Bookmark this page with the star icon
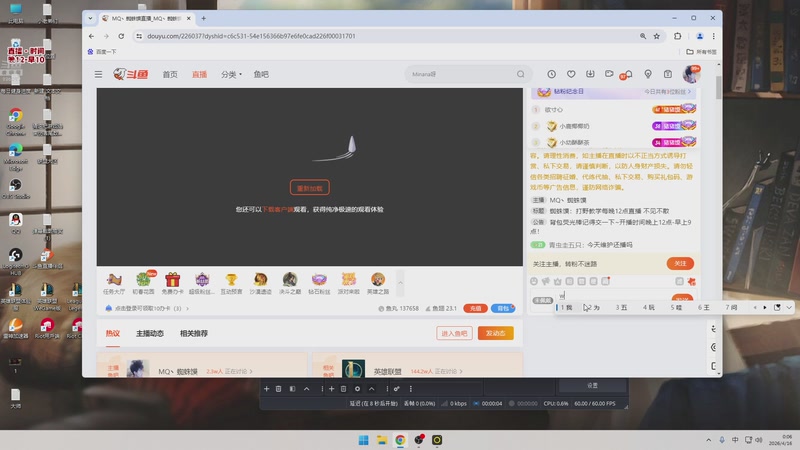The image size is (800, 450). [657, 36]
